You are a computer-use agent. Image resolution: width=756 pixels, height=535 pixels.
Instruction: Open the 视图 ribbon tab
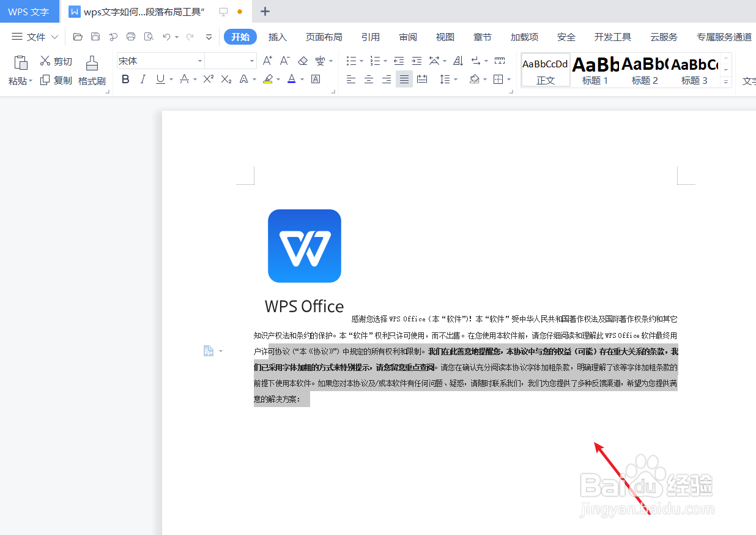point(445,37)
